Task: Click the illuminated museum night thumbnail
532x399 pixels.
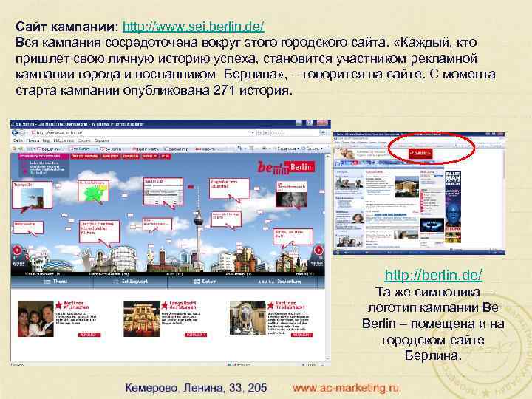Action: click(141, 319)
